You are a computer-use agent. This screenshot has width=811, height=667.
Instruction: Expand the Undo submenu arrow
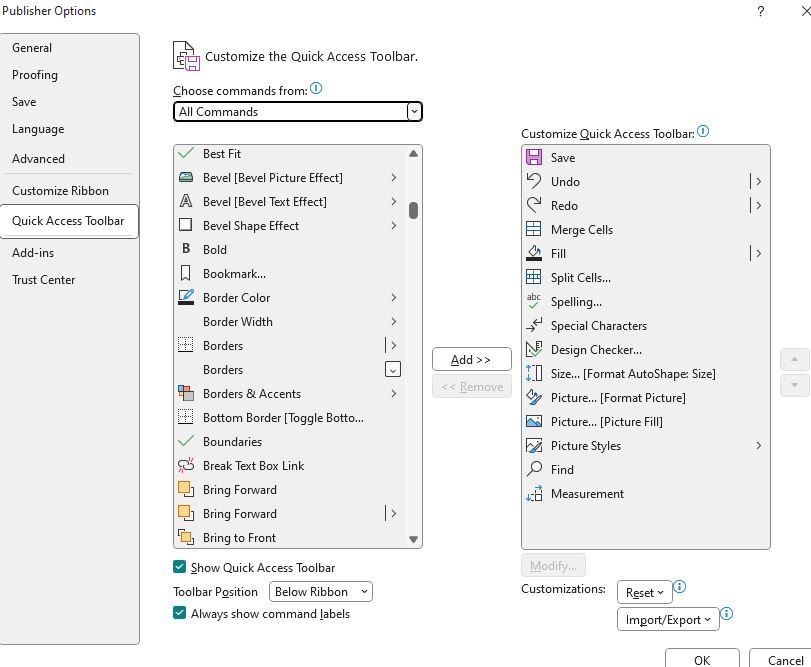(758, 181)
